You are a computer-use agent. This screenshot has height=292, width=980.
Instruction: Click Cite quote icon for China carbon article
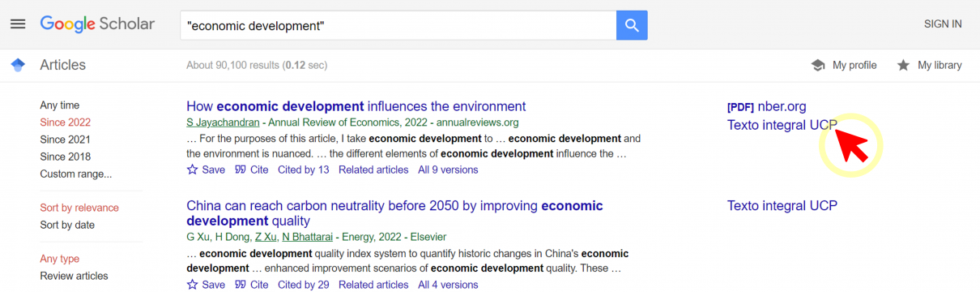(241, 285)
